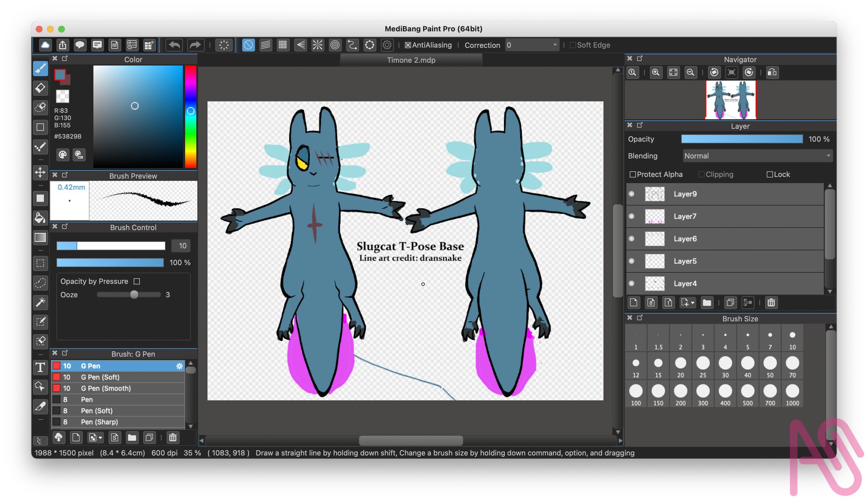Switch to Timone 2.mdp tab

coord(411,60)
